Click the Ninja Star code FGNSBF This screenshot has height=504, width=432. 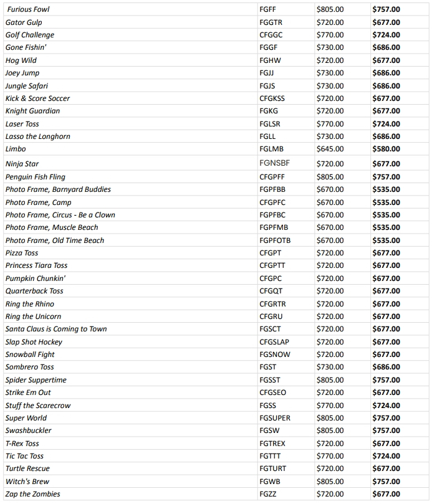click(274, 163)
